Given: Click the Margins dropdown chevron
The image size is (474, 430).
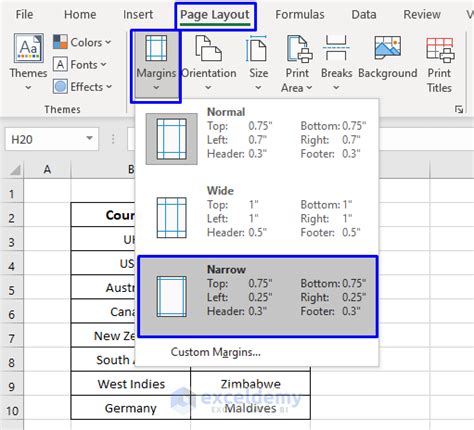Looking at the screenshot, I should [156, 88].
